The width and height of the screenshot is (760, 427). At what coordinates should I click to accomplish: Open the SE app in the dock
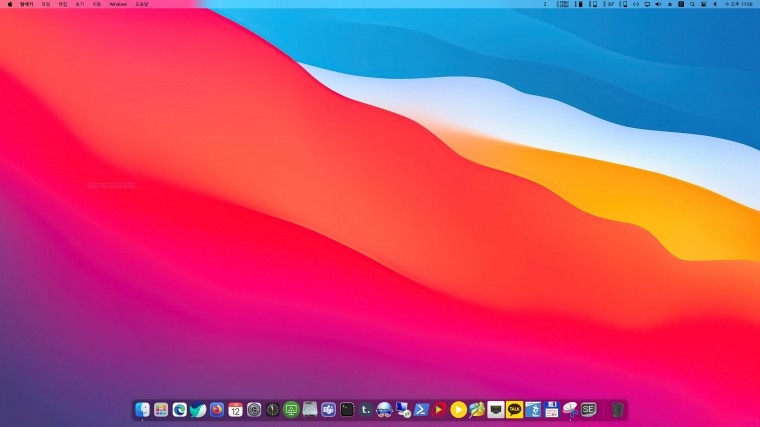coord(588,410)
